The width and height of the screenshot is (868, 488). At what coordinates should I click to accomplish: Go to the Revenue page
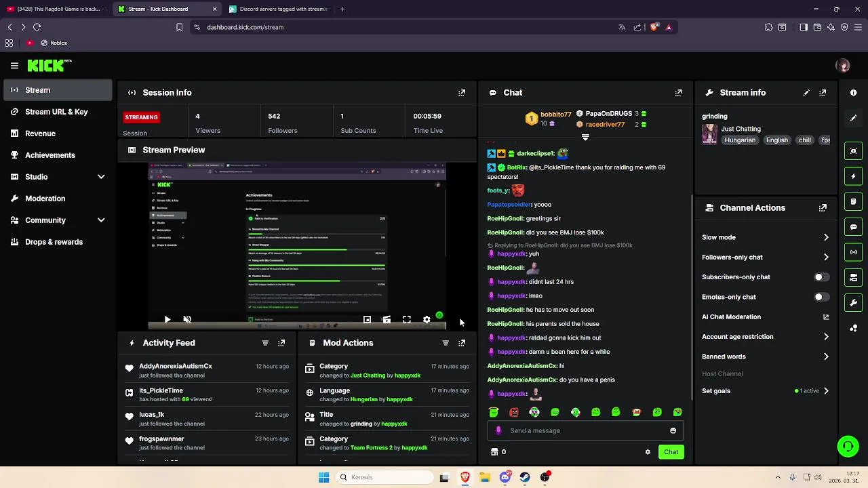point(57,134)
